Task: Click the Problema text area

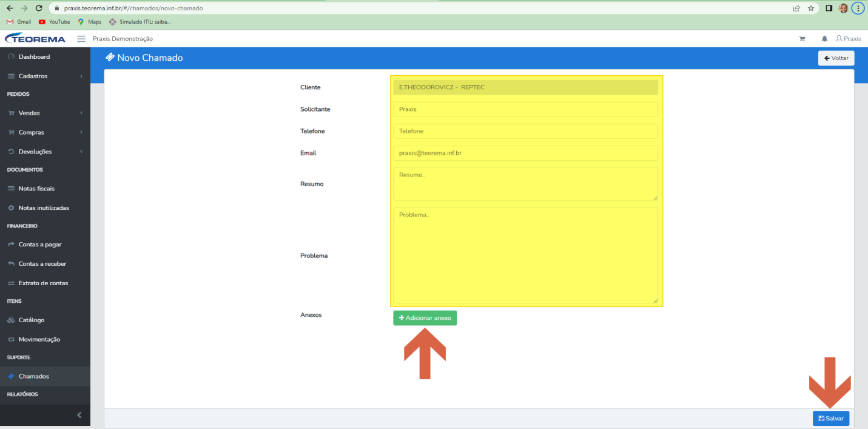Action: 525,255
